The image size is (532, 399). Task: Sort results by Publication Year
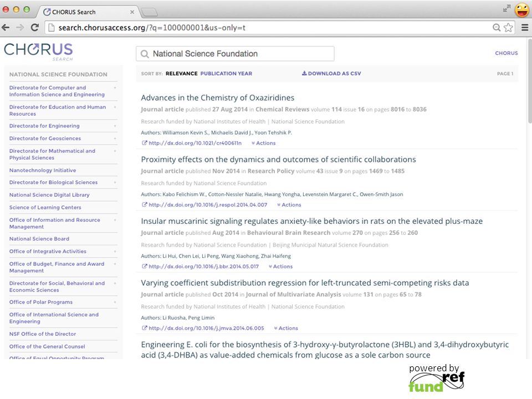(226, 74)
